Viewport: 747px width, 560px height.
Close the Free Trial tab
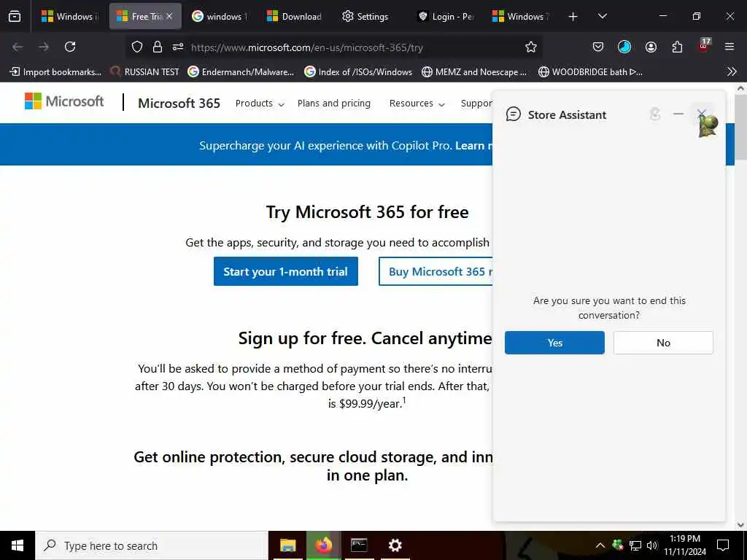point(169,16)
